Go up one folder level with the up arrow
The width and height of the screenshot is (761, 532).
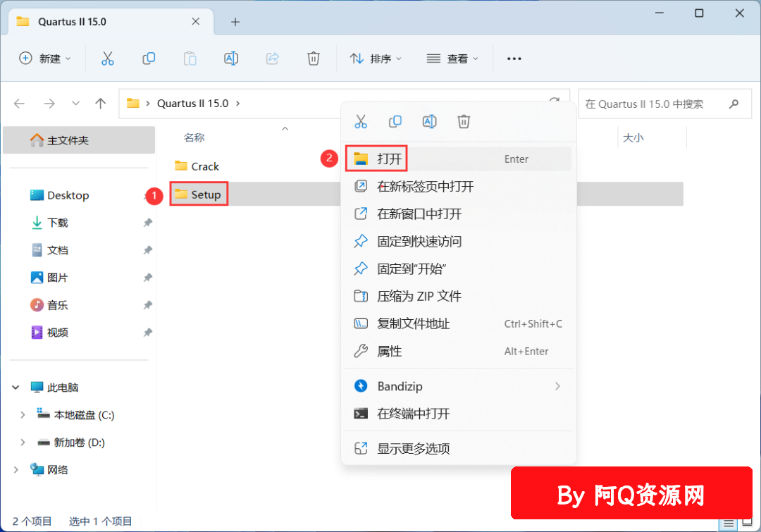(x=101, y=104)
